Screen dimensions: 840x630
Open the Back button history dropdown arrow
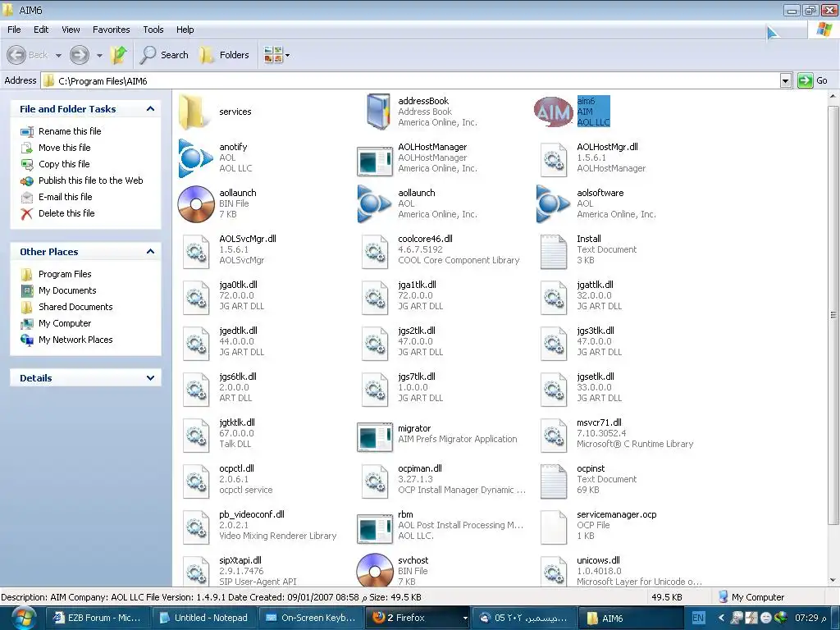pos(58,55)
